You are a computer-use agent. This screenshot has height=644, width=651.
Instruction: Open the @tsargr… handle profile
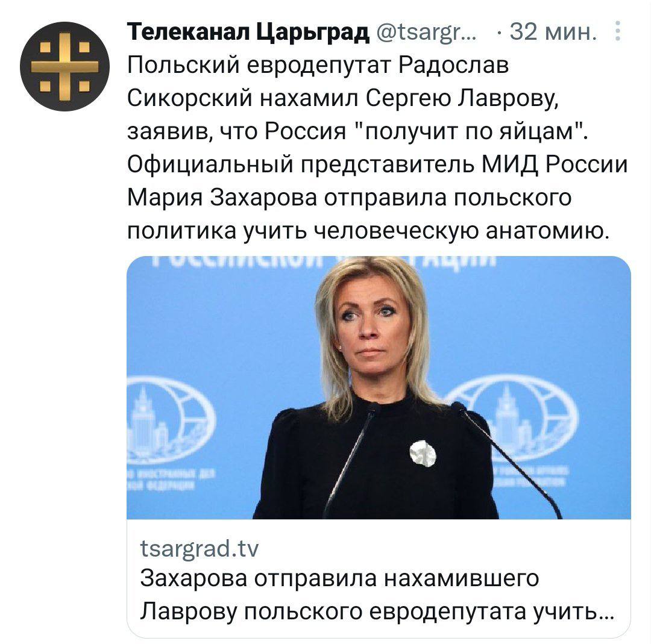426,32
